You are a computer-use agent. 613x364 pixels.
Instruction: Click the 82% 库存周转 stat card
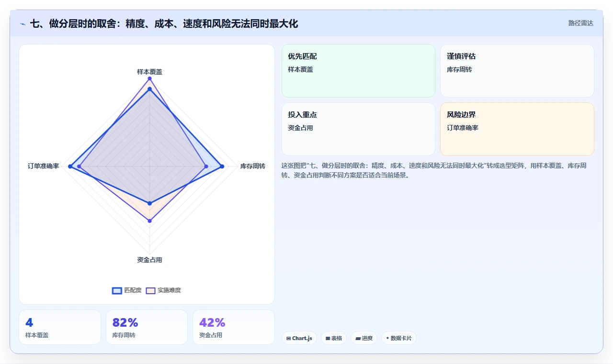pos(147,327)
